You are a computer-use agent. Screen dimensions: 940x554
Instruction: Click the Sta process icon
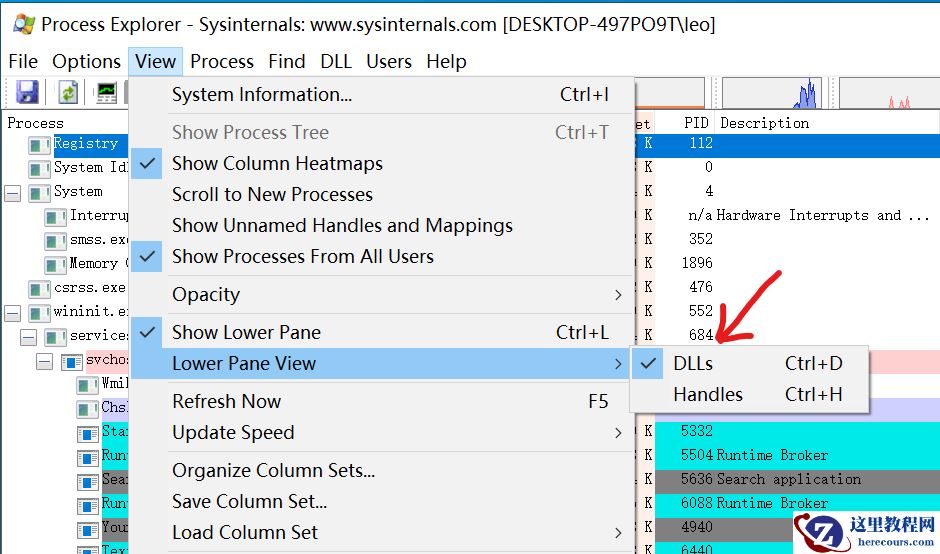point(88,433)
